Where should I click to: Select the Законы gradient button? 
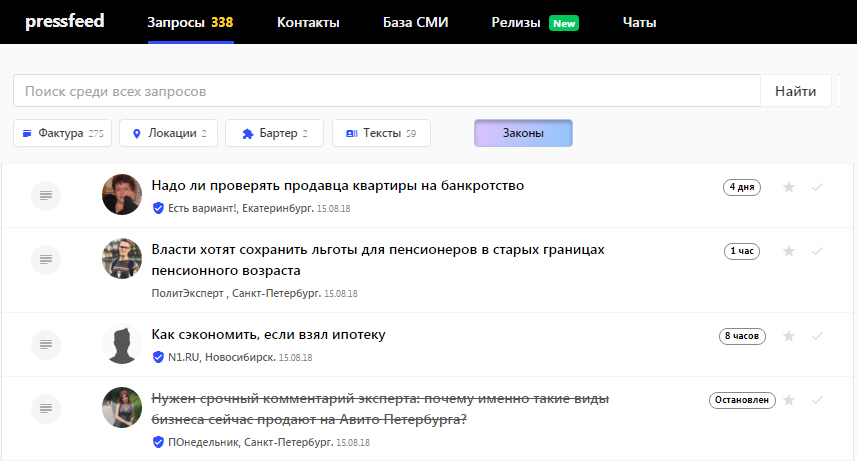[x=523, y=133]
